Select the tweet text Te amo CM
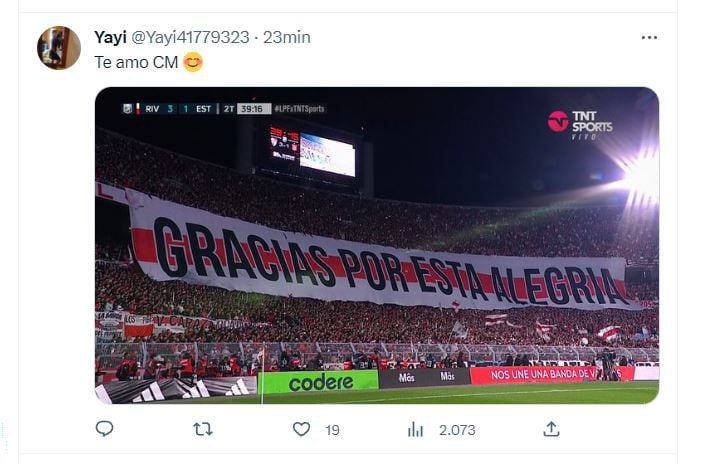 click(x=136, y=62)
